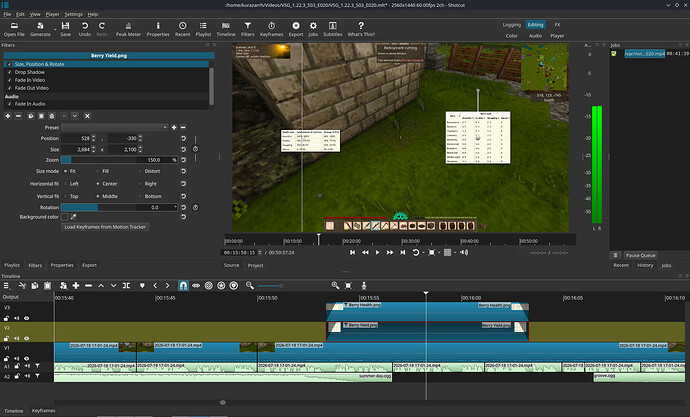
Task: Switch to the Project player tab
Action: click(x=255, y=265)
